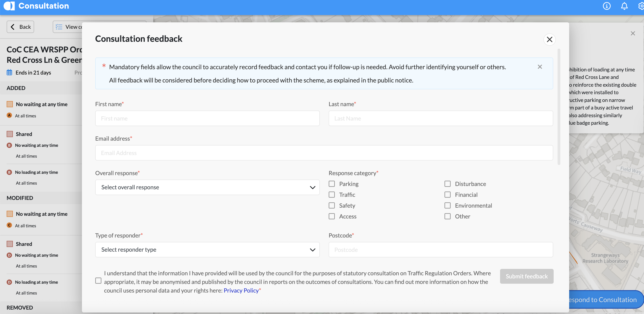Click the Ends in 21 days text
The image size is (644, 314).
tap(33, 72)
